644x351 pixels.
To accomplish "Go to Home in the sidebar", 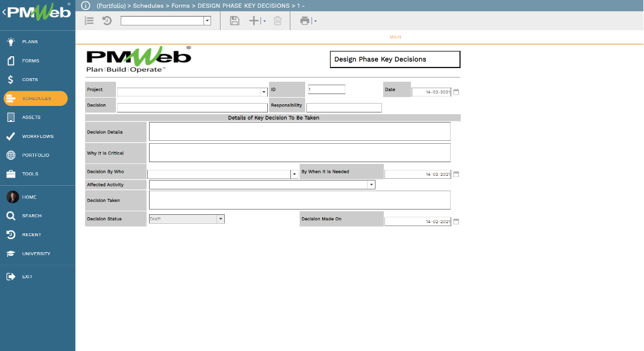I will pos(29,197).
